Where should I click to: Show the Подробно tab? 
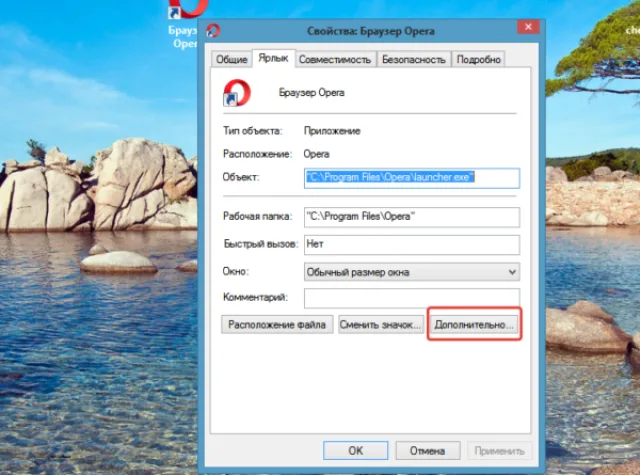478,59
